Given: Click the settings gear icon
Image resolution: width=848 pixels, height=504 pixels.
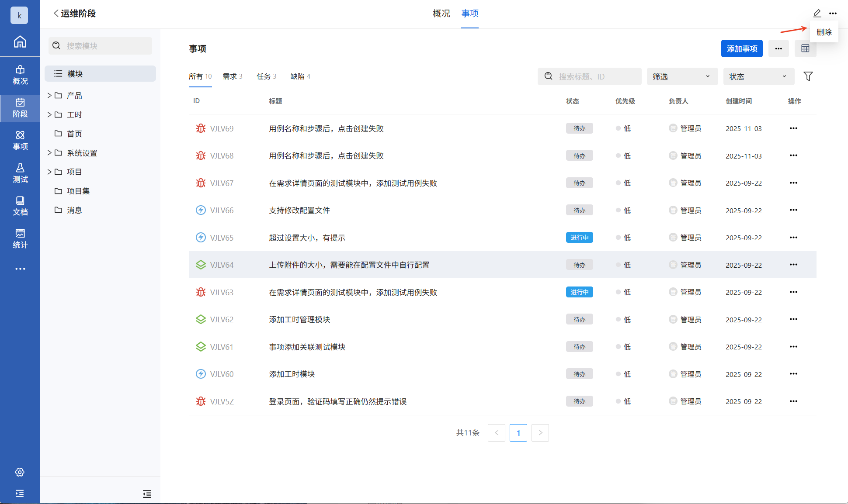Looking at the screenshot, I should coord(20,472).
